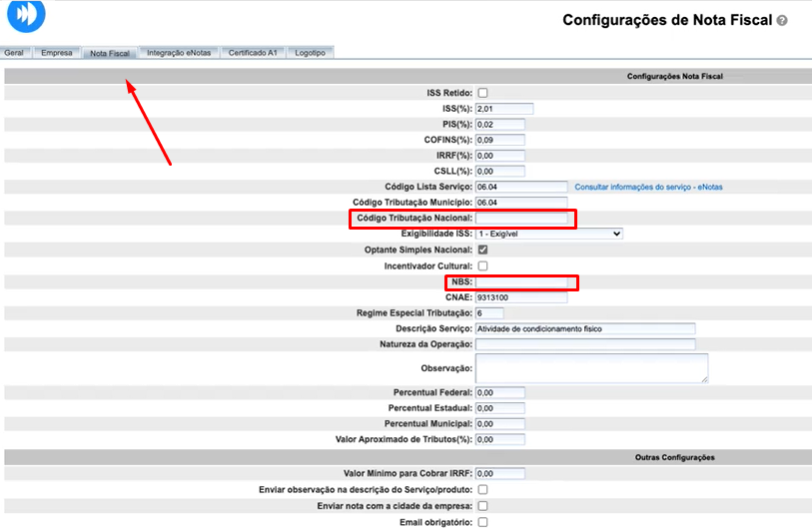This screenshot has height=528, width=812.
Task: Switch to the Geral tab
Action: point(15,52)
